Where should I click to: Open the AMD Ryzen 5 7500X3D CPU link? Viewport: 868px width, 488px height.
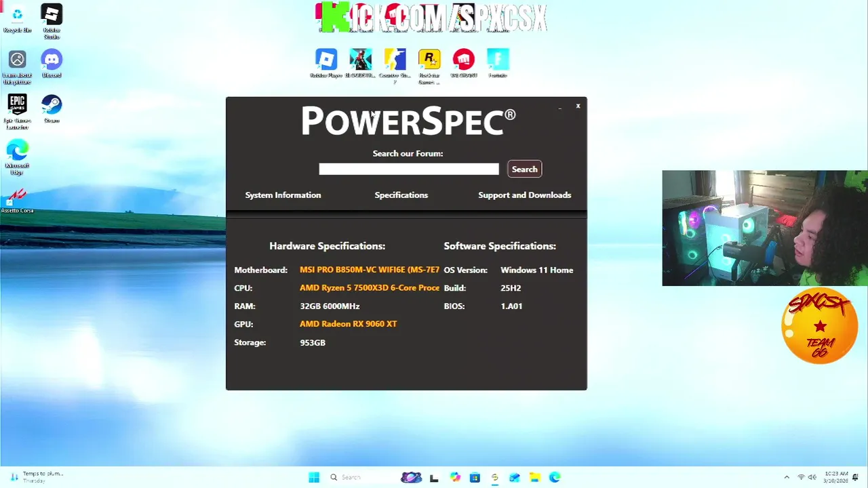coord(370,288)
